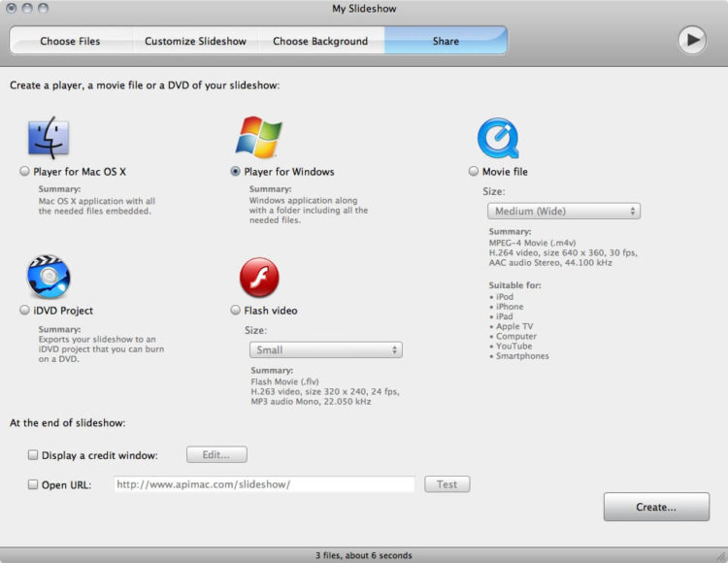Viewport: 728px width, 563px height.
Task: Select Player for Mac OS X radio button
Action: pos(24,171)
